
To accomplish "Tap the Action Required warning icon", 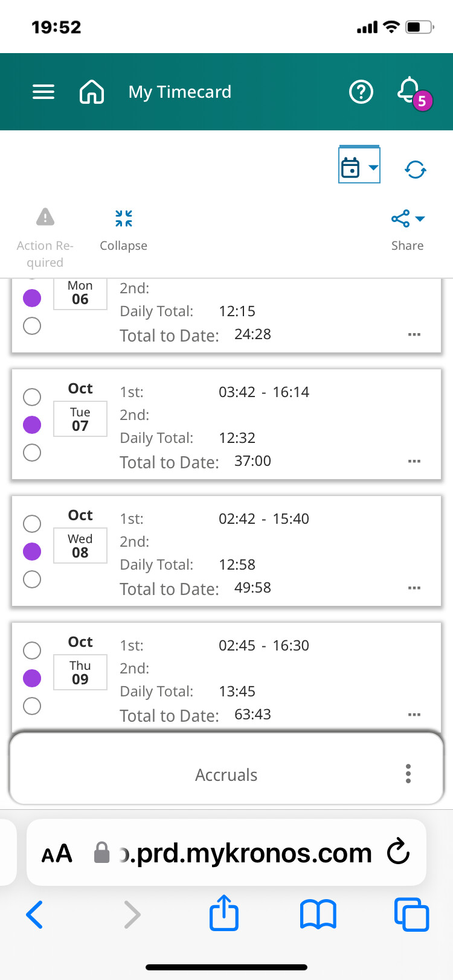I will tap(45, 217).
